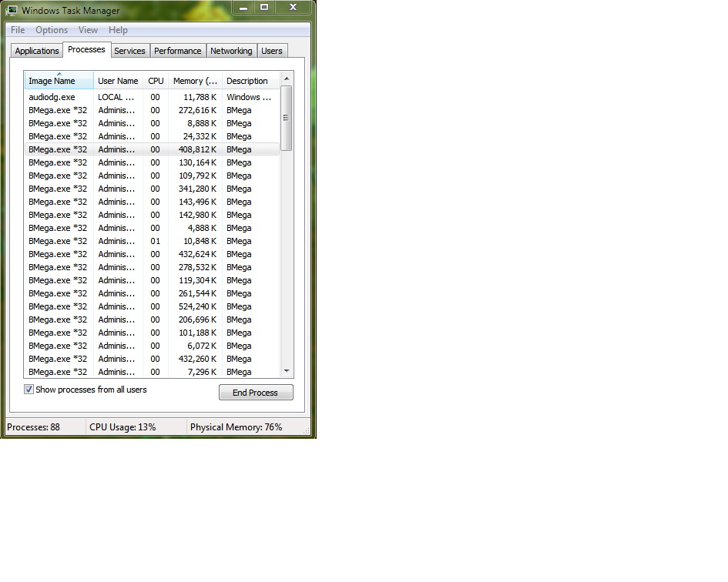Maximize the Task Manager window
The height and width of the screenshot is (582, 728).
point(264,7)
